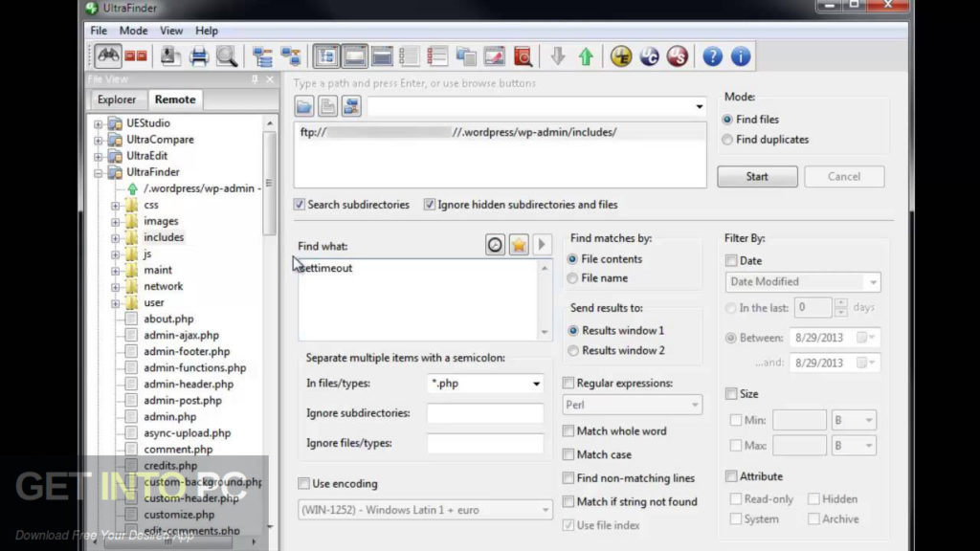Enable the Date filter checkbox
This screenshot has height=551, width=980.
point(731,260)
